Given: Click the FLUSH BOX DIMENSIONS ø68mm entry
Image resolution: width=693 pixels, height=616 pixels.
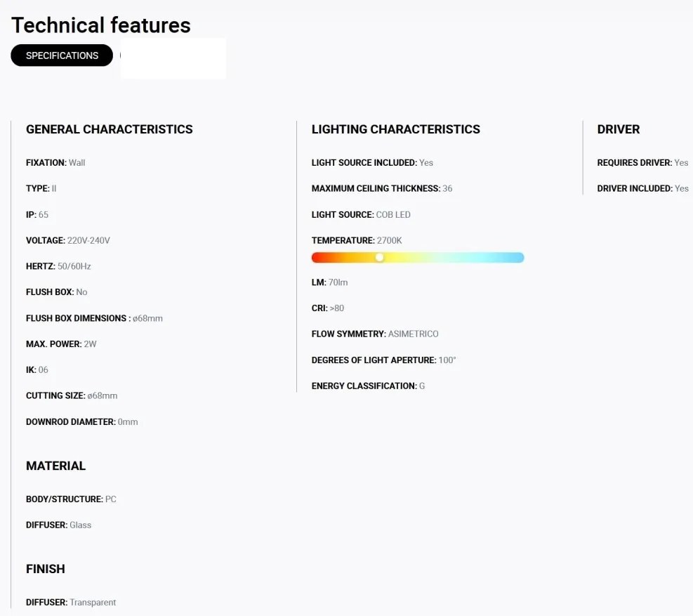Looking at the screenshot, I should coord(94,318).
